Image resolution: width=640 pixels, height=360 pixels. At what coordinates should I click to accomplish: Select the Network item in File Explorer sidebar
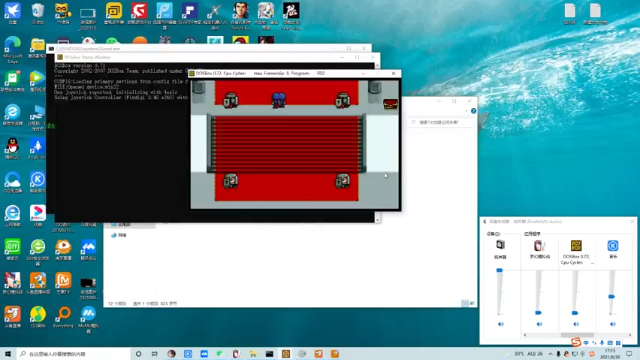119,236
